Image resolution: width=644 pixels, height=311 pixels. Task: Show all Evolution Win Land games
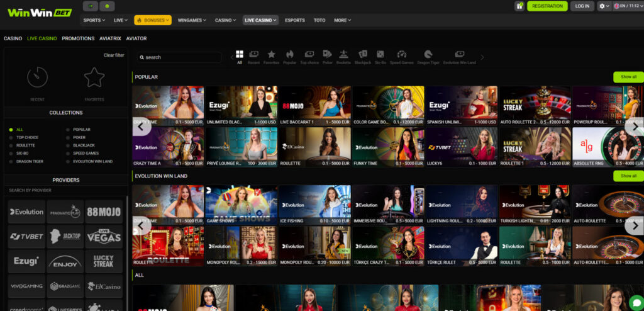pyautogui.click(x=628, y=176)
